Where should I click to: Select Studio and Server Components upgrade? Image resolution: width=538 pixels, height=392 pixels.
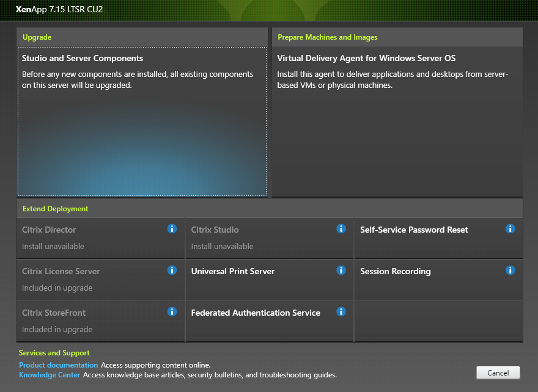click(x=142, y=122)
